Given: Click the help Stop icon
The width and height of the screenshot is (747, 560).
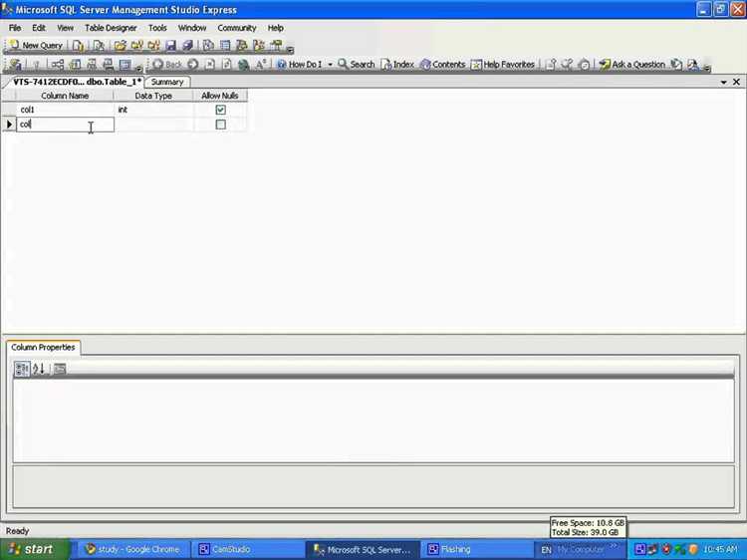Looking at the screenshot, I should pos(209,65).
